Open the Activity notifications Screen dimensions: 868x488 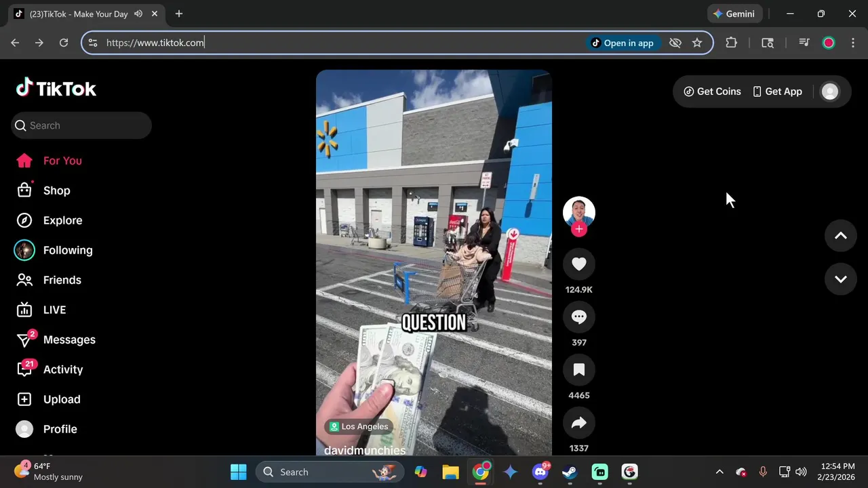[x=49, y=369]
